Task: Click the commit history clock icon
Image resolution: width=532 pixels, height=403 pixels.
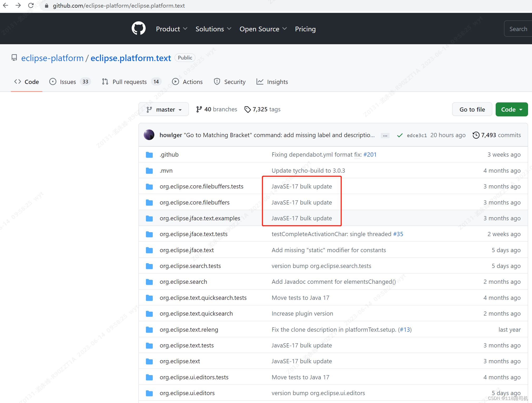Action: click(476, 135)
